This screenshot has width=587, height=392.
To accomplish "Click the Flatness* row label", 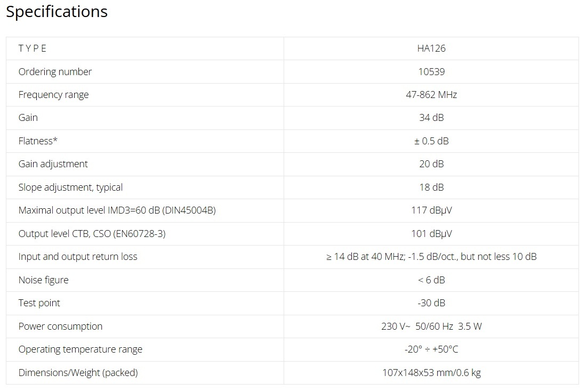I will 38,141.
